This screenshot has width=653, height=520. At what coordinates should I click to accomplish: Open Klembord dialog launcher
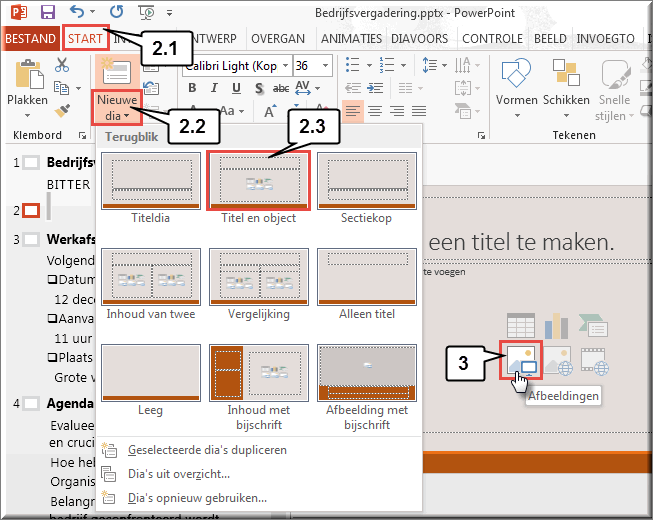pos(82,135)
